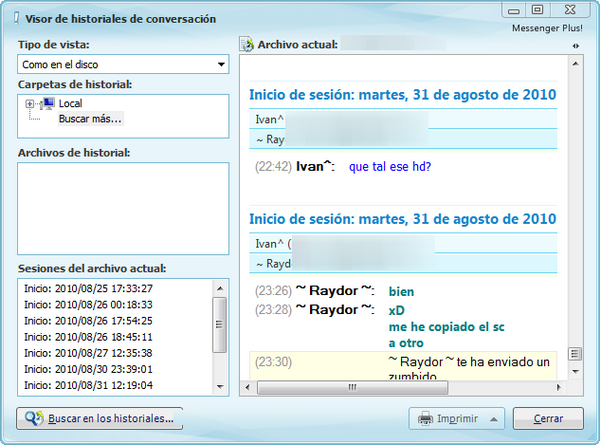This screenshot has width=600, height=445.
Task: Select the Local folder in history tree
Action: pos(70,103)
